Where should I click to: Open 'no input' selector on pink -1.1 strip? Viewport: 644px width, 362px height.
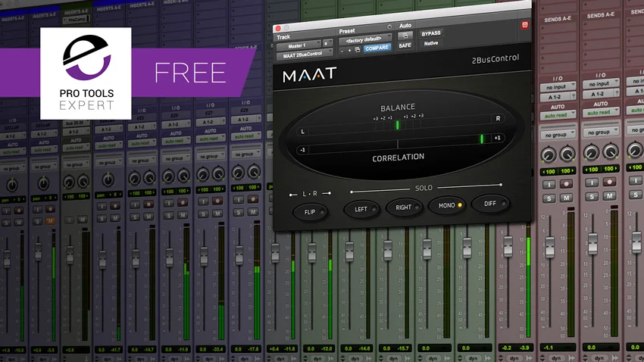point(558,87)
